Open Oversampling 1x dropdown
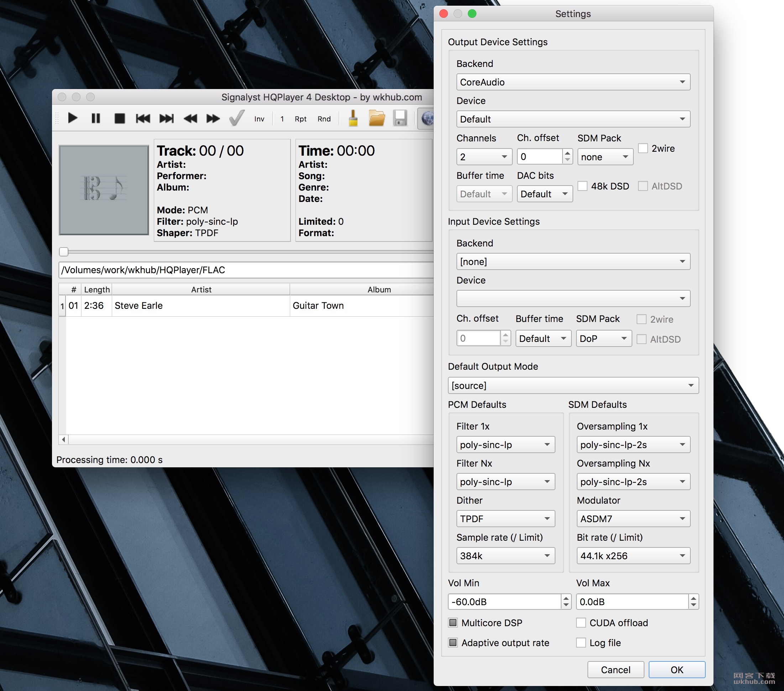This screenshot has height=691, width=784. [633, 444]
